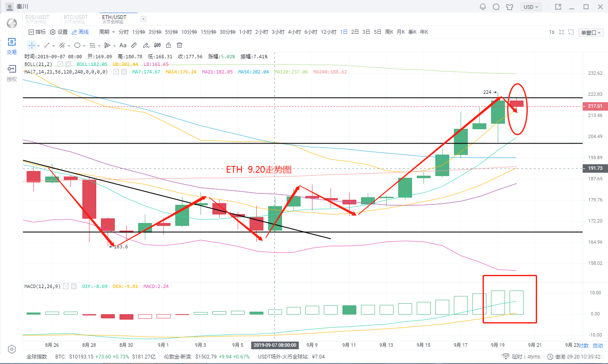The width and height of the screenshot is (608, 364).
Task: Expand ellipse tool dropdown arrow
Action: click(84, 46)
